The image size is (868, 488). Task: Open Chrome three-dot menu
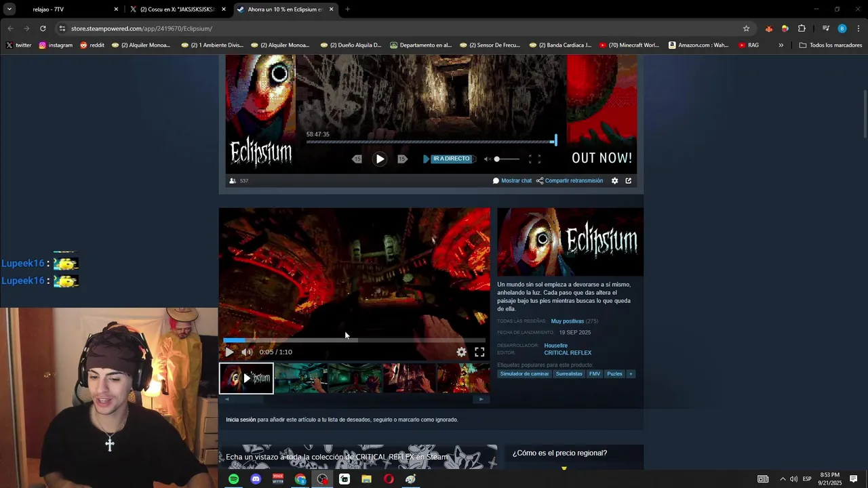pyautogui.click(x=859, y=28)
